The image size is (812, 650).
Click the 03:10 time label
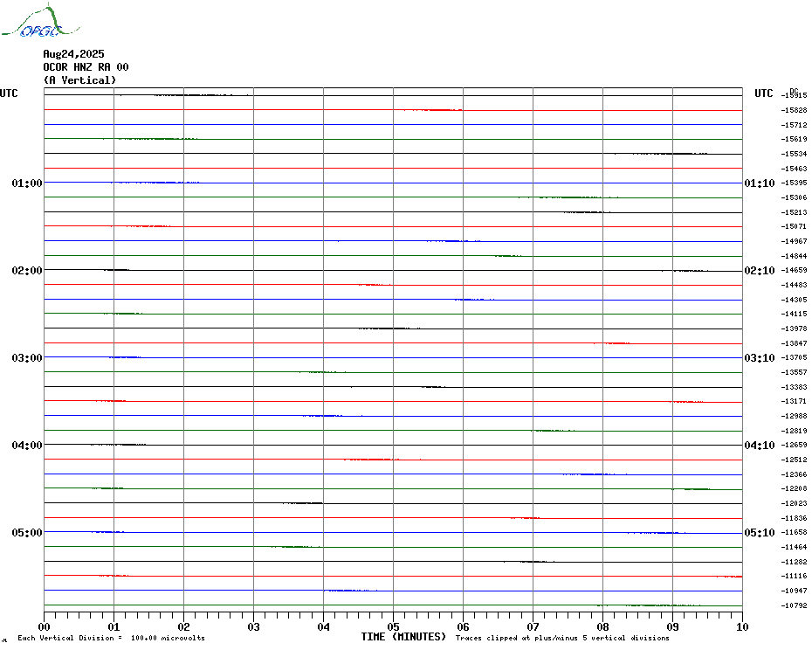pyautogui.click(x=760, y=357)
